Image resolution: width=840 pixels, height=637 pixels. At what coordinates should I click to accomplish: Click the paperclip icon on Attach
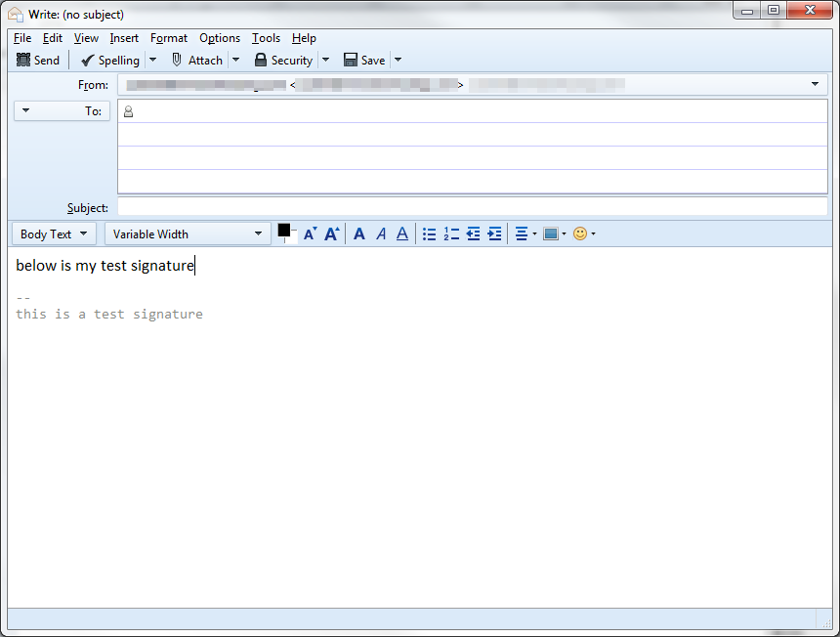(x=176, y=60)
